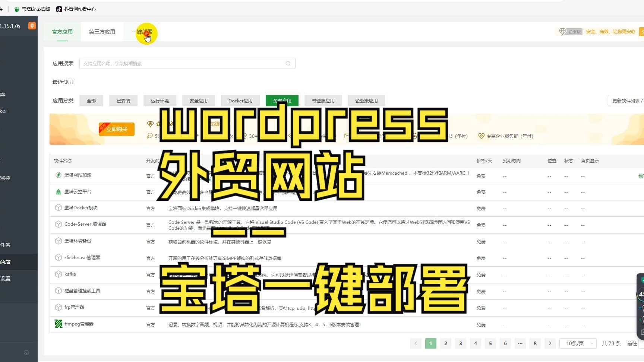Open the 堡塔网站加速 entry
This screenshot has width=644, height=362.
pyautogui.click(x=78, y=175)
